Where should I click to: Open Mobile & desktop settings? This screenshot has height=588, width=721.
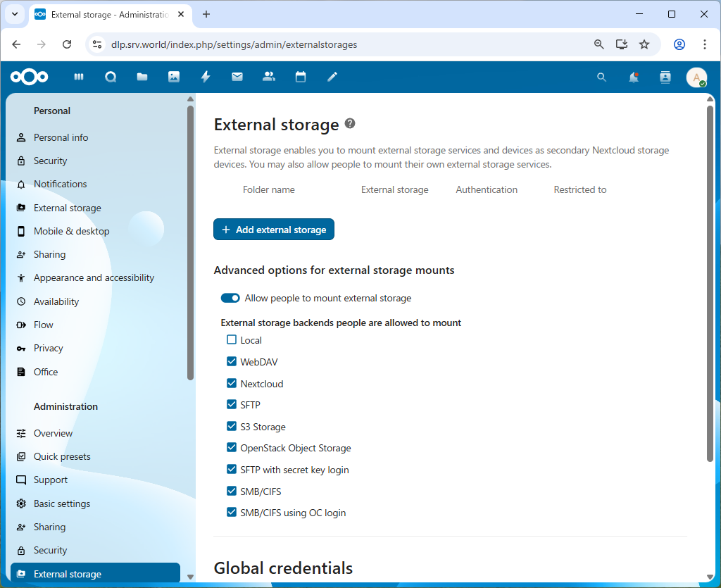click(95, 231)
